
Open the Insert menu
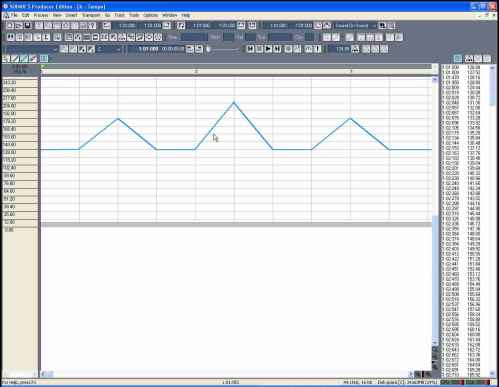71,15
